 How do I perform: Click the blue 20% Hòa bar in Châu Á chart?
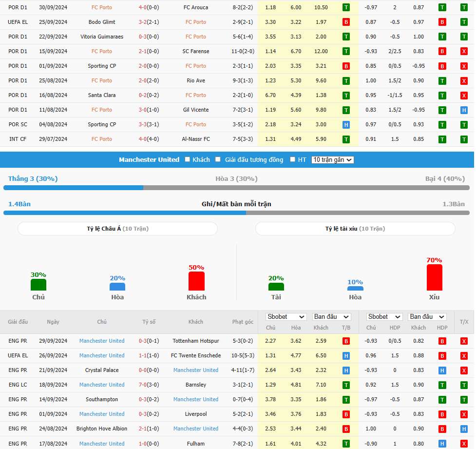[117, 287]
